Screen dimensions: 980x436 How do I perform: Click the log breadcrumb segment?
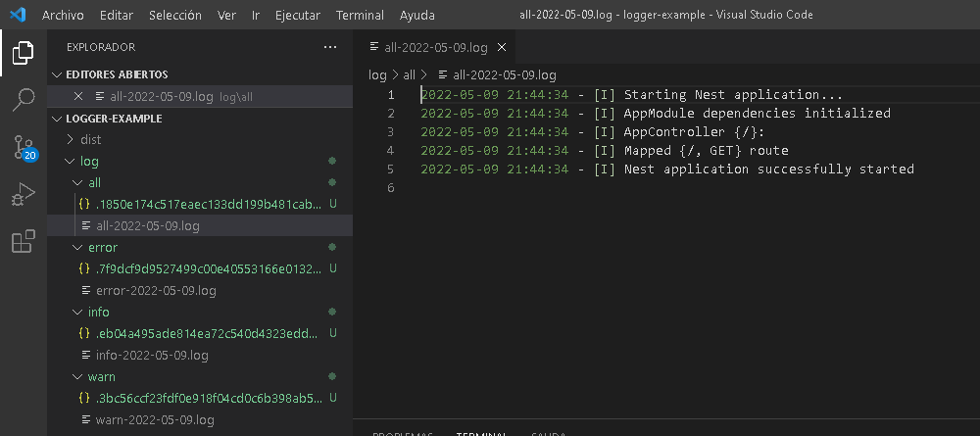click(x=377, y=75)
